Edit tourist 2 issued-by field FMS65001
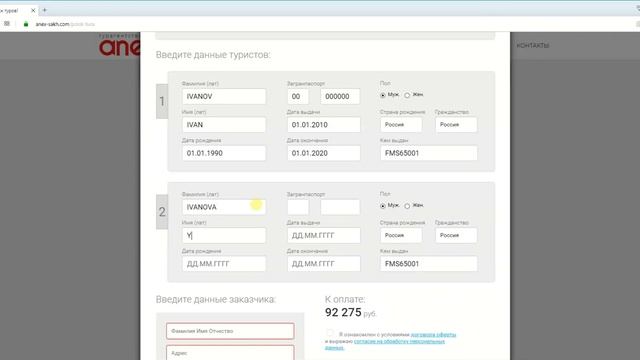The height and width of the screenshot is (360, 640). pos(429,264)
